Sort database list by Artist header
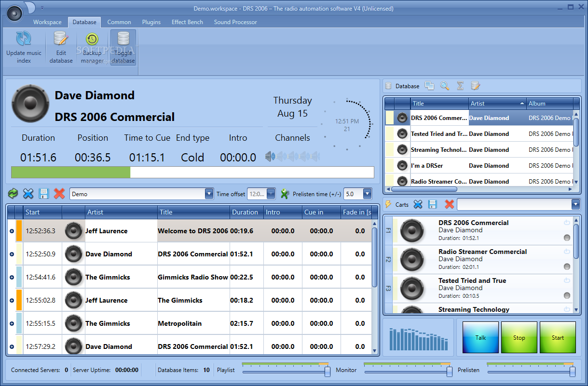This screenshot has width=588, height=386. point(497,103)
